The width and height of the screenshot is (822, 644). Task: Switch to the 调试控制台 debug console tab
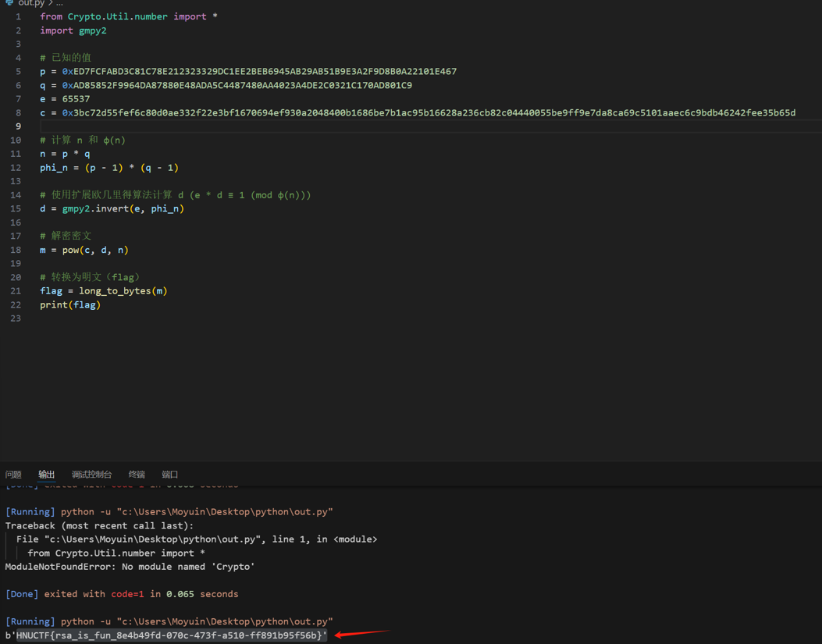[x=91, y=475]
